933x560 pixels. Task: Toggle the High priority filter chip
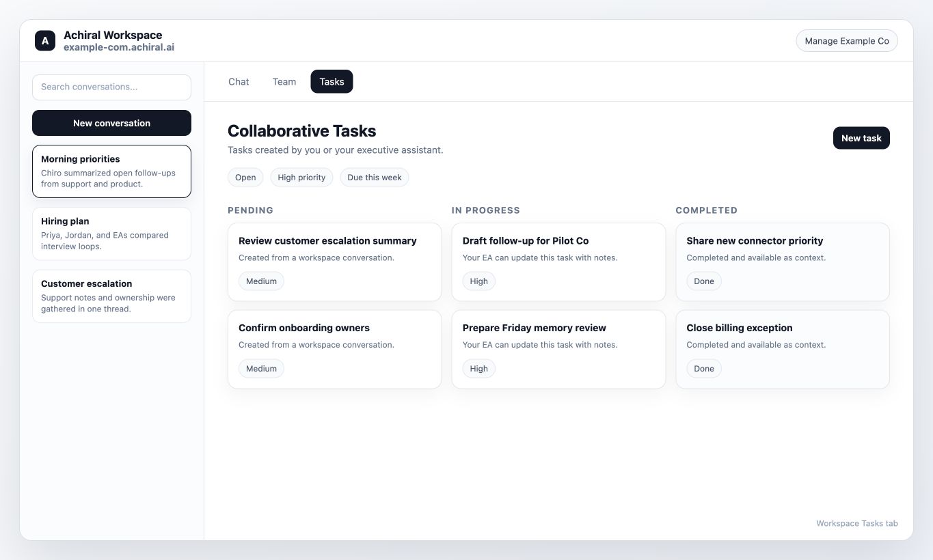point(301,178)
